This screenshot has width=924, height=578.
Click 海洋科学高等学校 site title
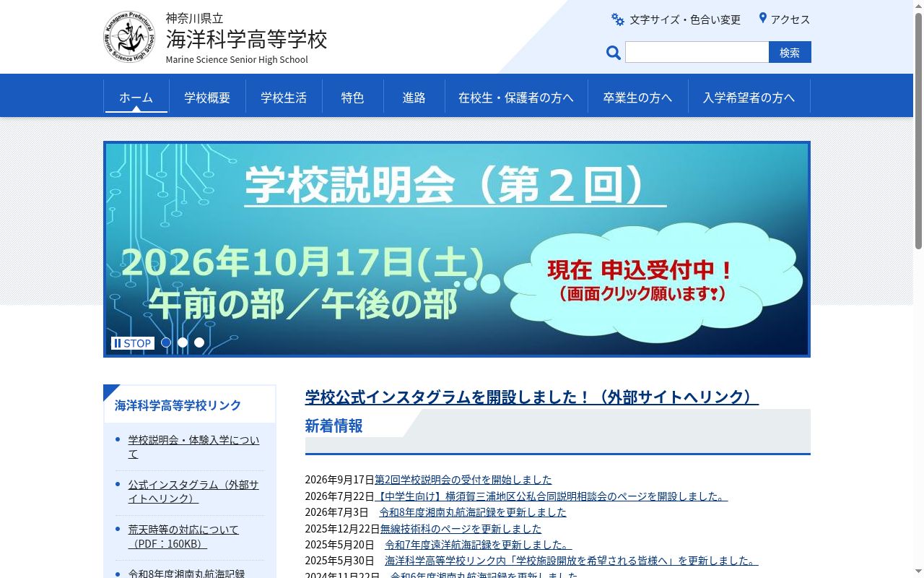pos(246,38)
